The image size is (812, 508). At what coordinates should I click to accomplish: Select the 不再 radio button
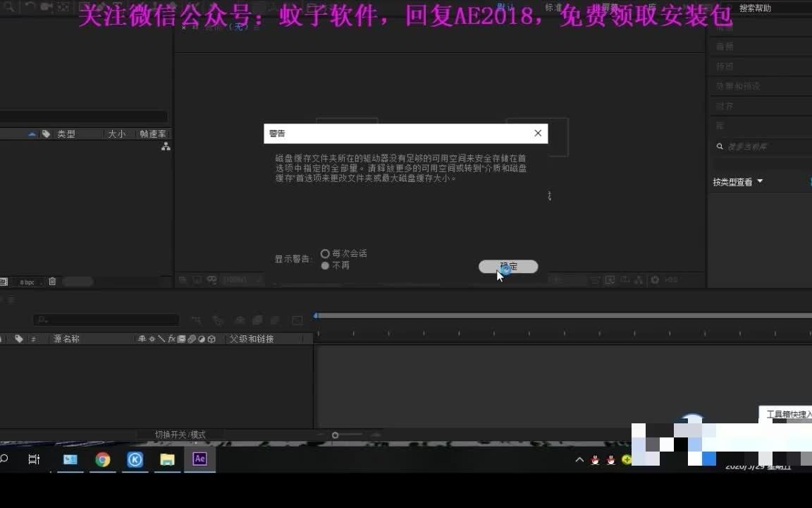pos(325,265)
